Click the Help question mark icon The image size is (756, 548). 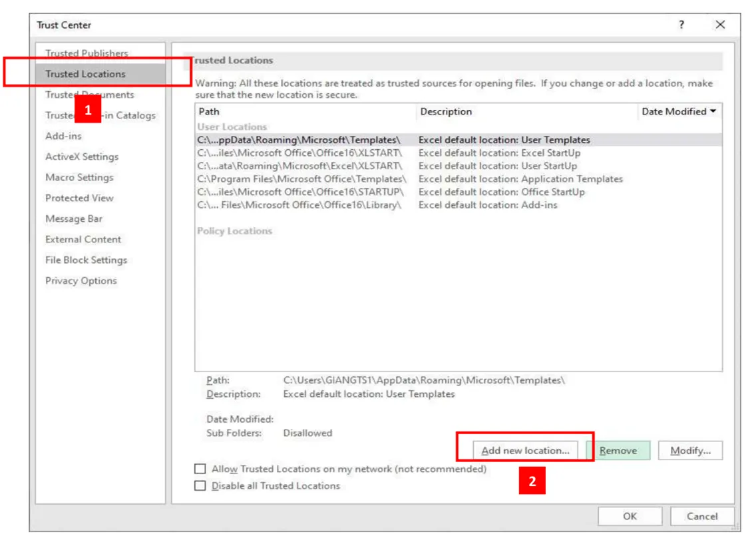click(681, 25)
